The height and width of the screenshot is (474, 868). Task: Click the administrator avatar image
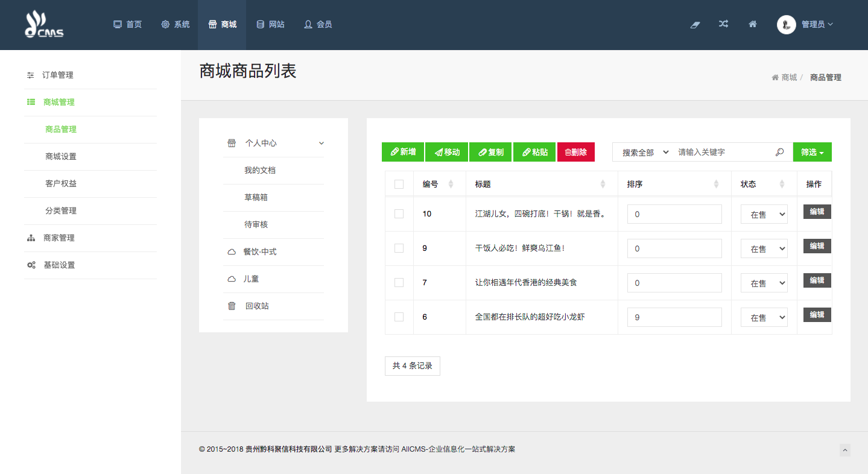pos(786,25)
